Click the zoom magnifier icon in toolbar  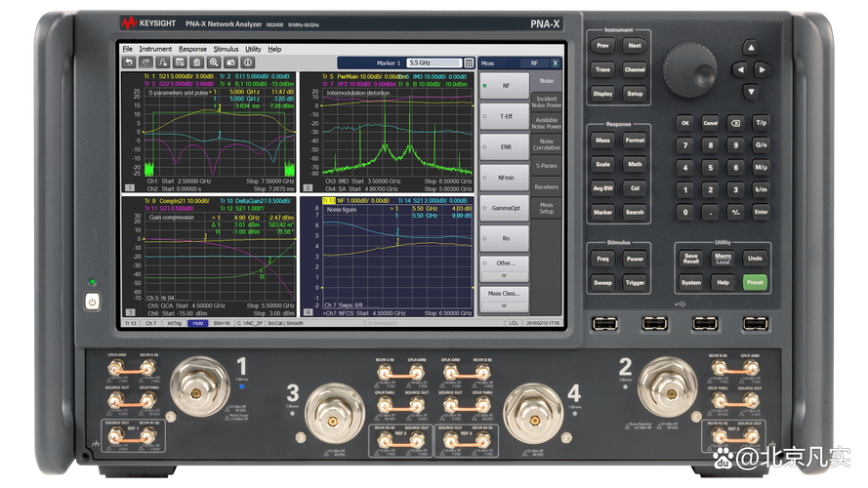tap(214, 62)
